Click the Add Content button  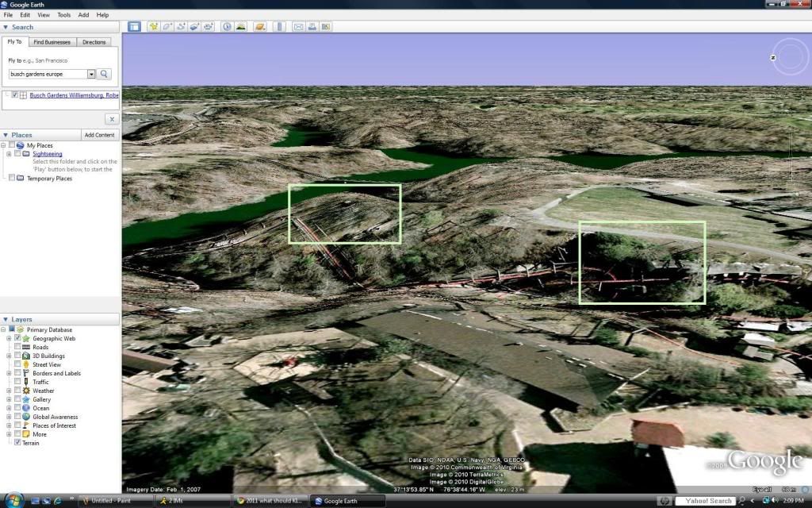click(100, 135)
